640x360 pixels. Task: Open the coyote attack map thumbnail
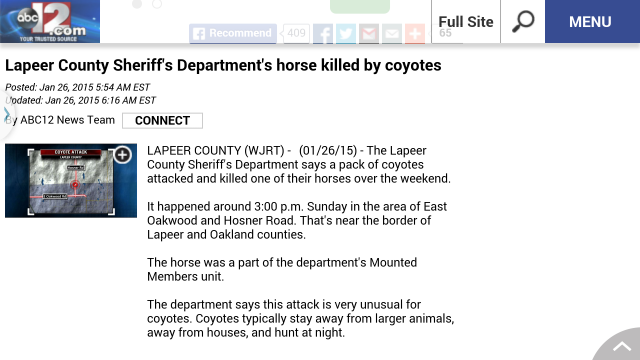[71, 180]
